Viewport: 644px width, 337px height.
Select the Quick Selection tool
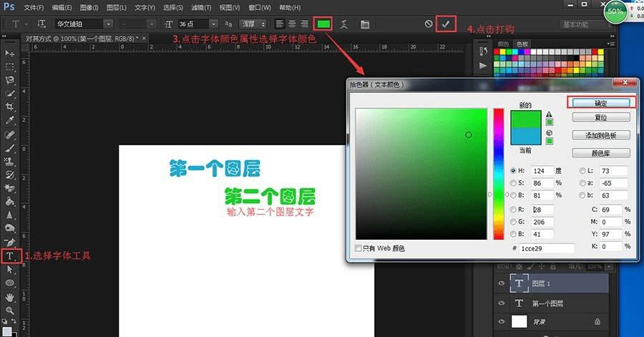pyautogui.click(x=10, y=94)
